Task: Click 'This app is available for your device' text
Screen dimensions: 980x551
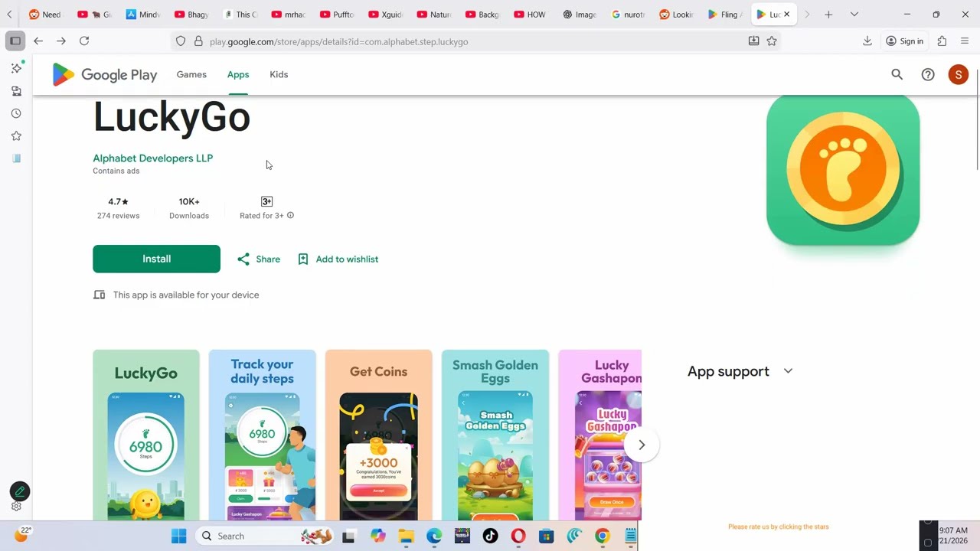Action: tap(186, 295)
